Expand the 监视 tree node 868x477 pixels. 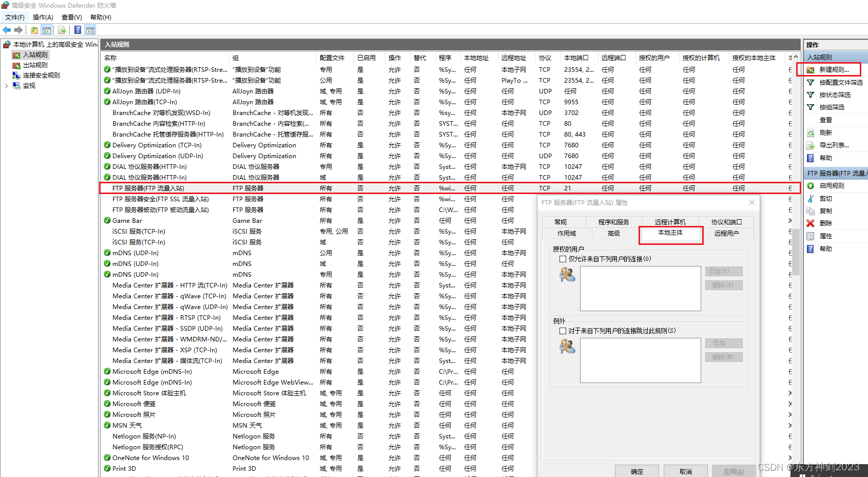click(x=6, y=86)
